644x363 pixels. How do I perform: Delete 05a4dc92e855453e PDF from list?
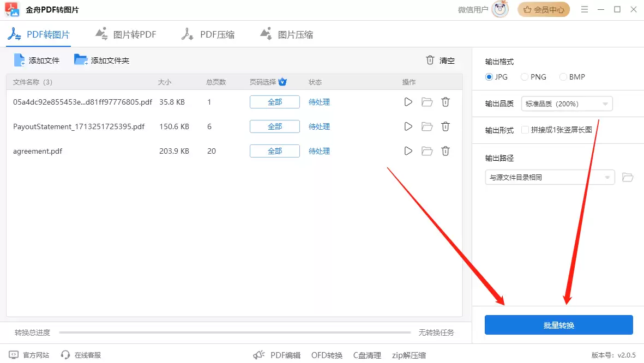point(446,101)
